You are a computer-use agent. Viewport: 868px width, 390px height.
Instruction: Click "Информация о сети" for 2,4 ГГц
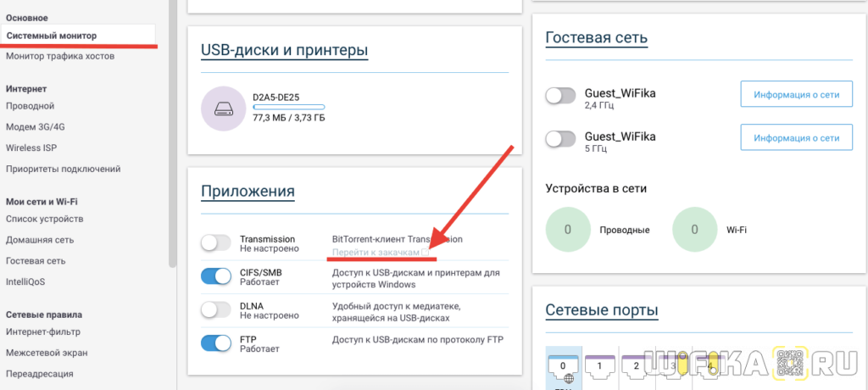(x=797, y=95)
